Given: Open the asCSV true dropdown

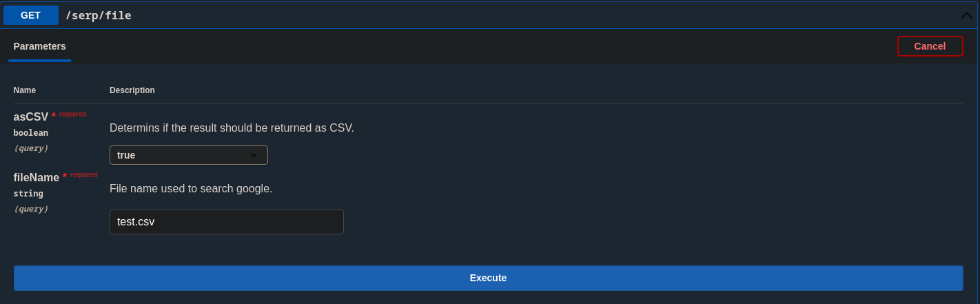Looking at the screenshot, I should point(188,155).
